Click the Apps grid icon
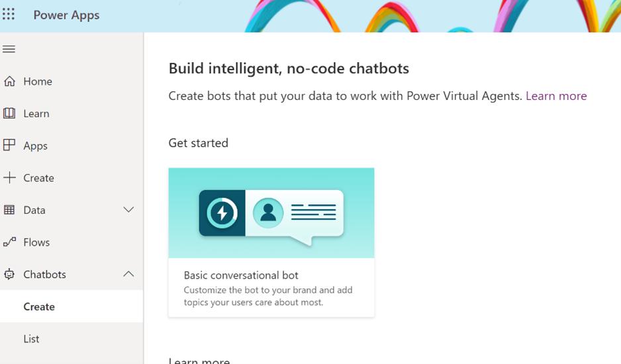This screenshot has width=621, height=364. point(9,146)
